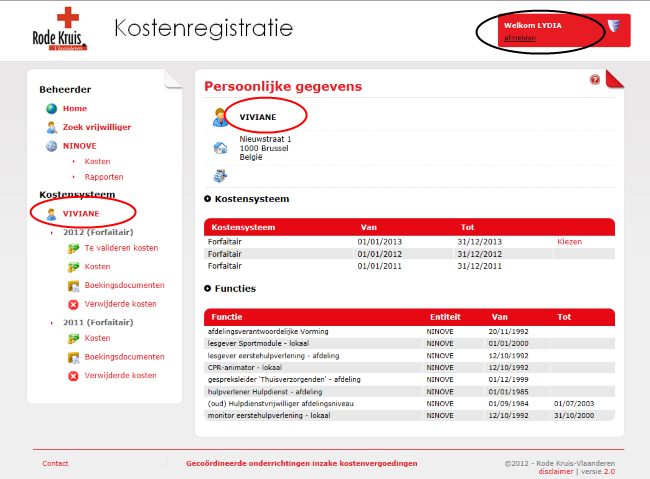The width and height of the screenshot is (650, 479).
Task: Select VIVIANE in the Kostensysteem sidebar
Action: click(81, 214)
